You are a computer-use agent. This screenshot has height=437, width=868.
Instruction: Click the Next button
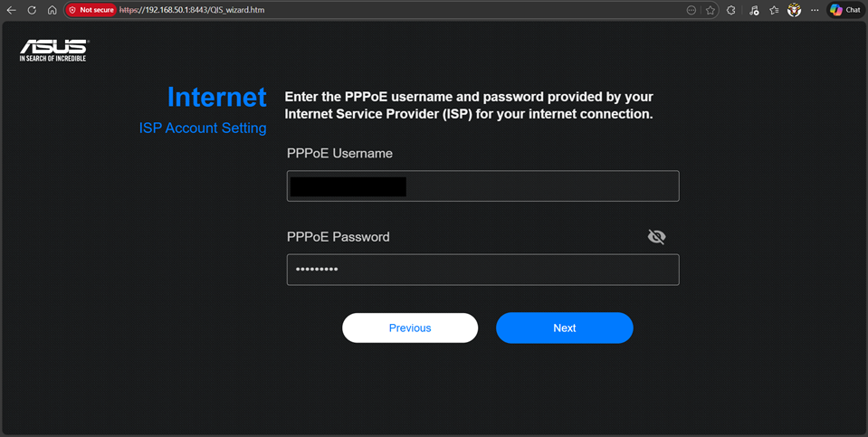tap(564, 328)
